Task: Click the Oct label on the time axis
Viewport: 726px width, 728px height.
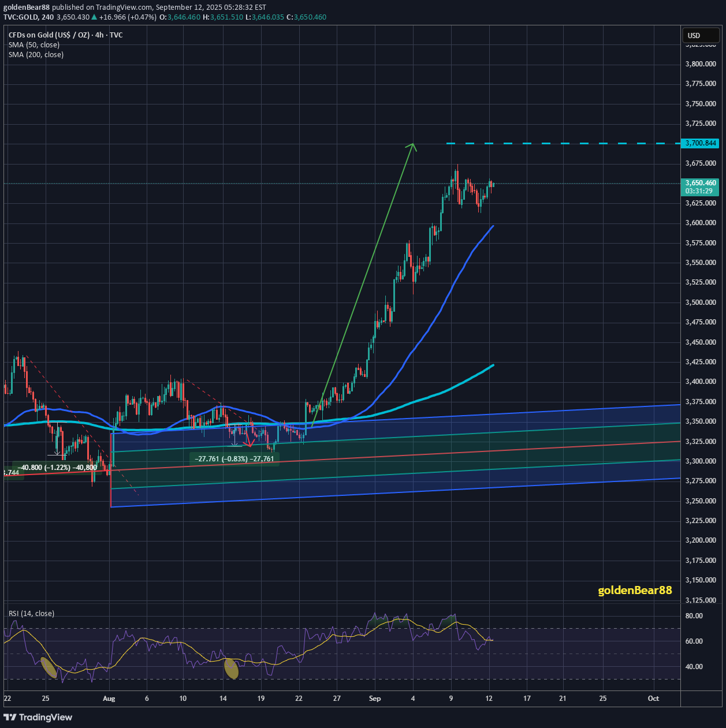Action: 653,699
